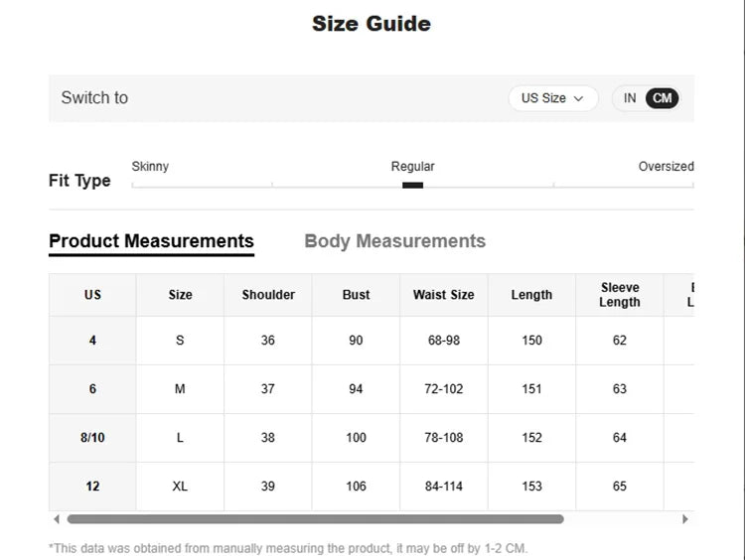Click the US column header

(x=92, y=295)
